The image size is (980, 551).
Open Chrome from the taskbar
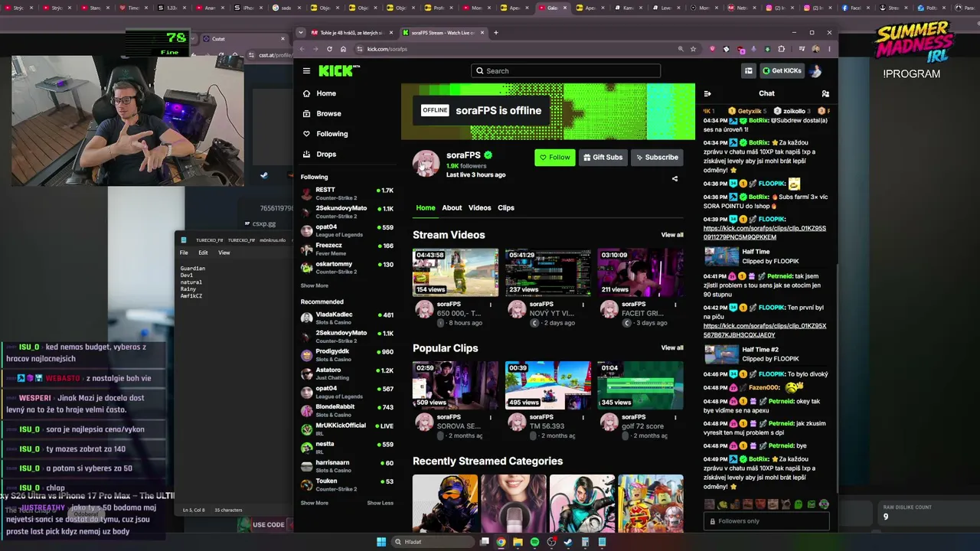(501, 542)
